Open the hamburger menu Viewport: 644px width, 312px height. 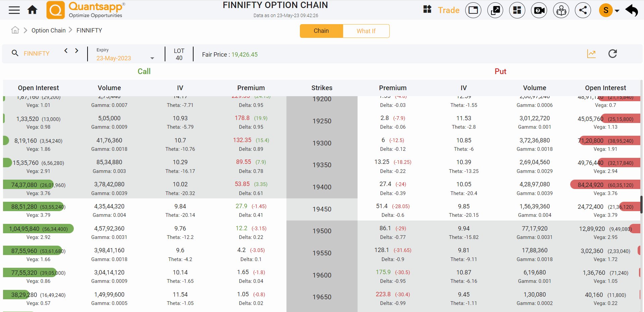(x=14, y=10)
